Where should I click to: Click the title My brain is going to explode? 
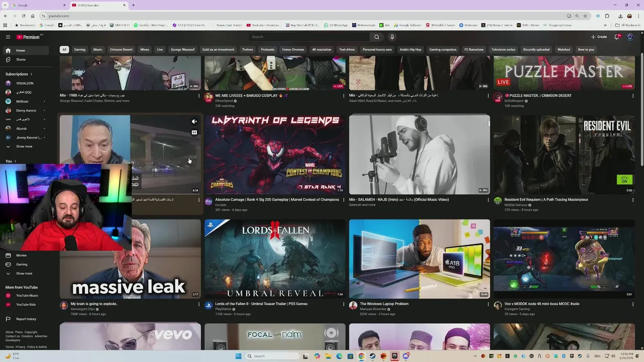point(95,304)
